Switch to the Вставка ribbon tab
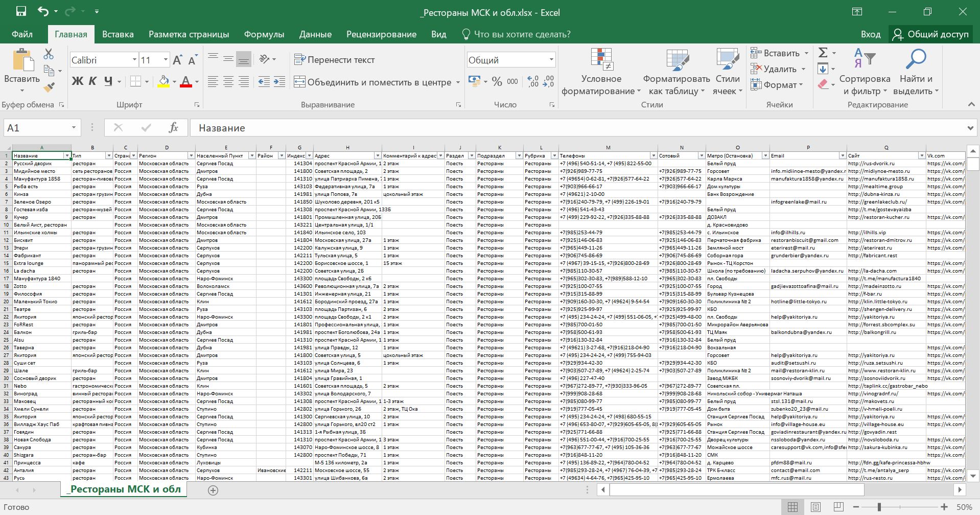Image resolution: width=980 pixels, height=515 pixels. click(118, 34)
